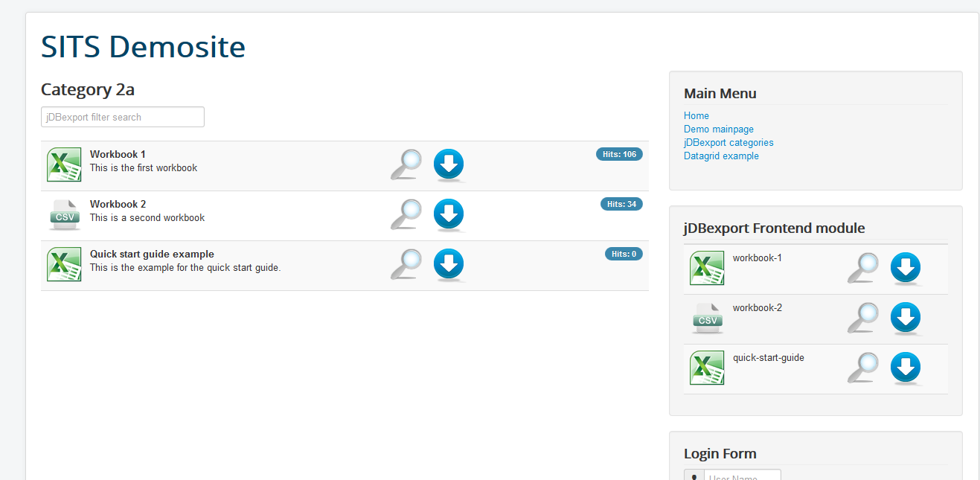This screenshot has height=480, width=980.
Task: Preview the Quick start guide example
Action: pos(406,264)
